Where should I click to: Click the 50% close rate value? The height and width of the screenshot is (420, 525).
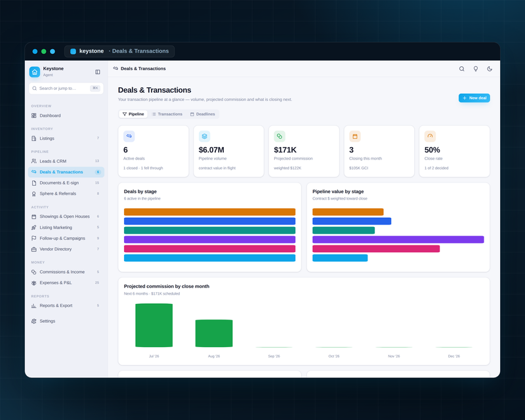pyautogui.click(x=432, y=150)
